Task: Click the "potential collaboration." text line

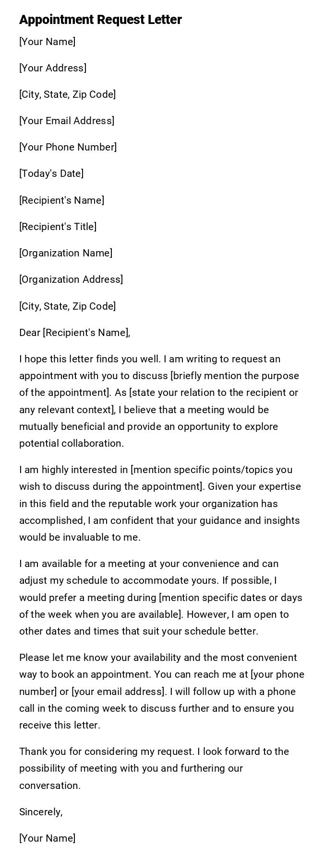Action: pyautogui.click(x=72, y=443)
